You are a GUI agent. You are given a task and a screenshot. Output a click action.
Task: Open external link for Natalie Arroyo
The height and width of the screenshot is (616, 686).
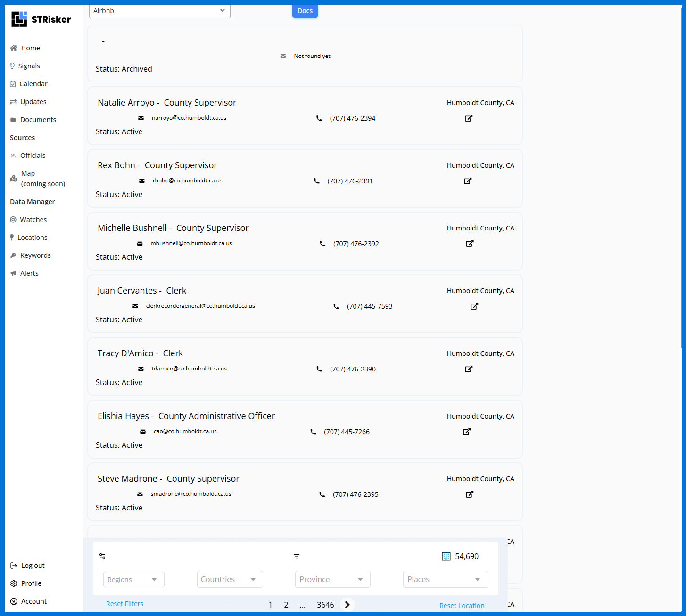coord(468,118)
